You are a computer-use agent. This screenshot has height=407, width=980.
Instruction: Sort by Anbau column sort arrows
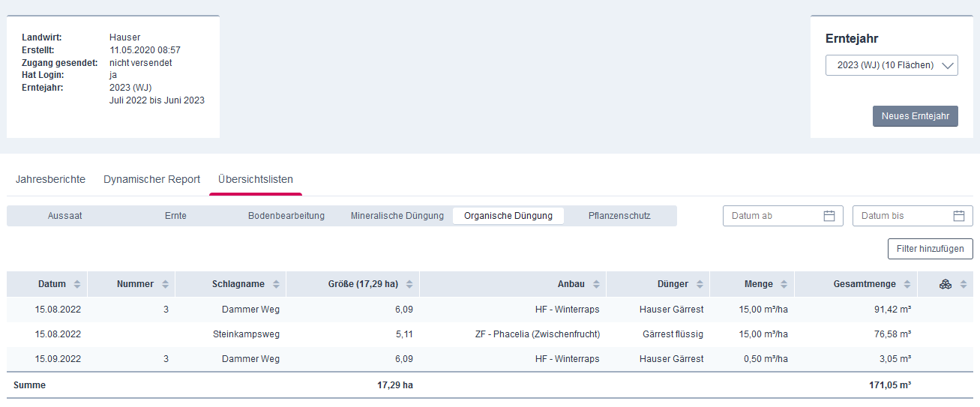pyautogui.click(x=596, y=285)
